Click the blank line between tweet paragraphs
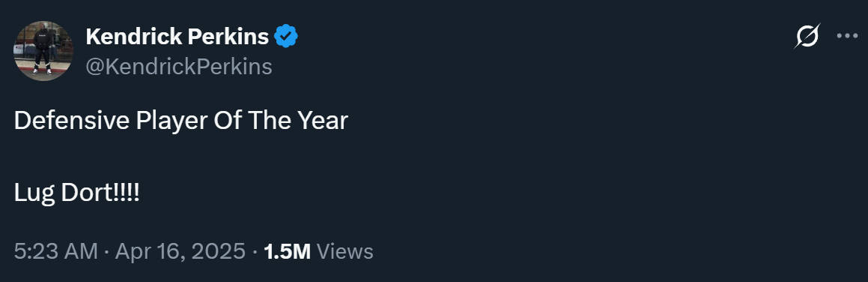 pos(180,157)
